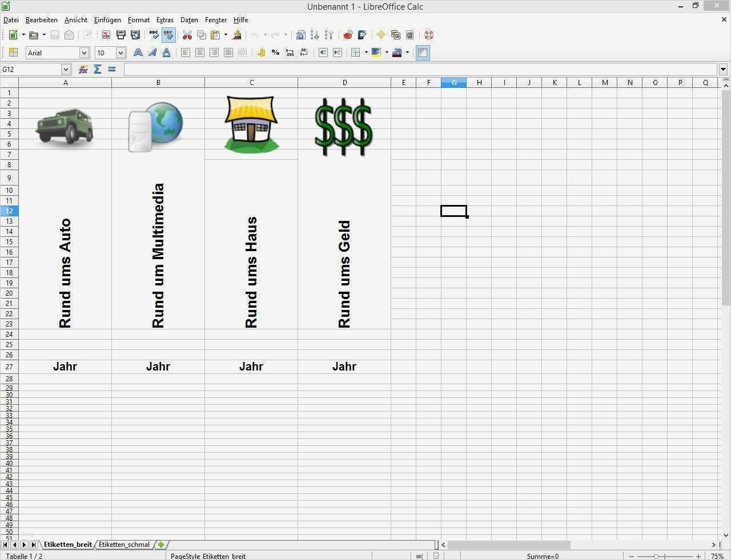731x560 pixels.
Task: Toggle automatic spellchecking
Action: [168, 35]
